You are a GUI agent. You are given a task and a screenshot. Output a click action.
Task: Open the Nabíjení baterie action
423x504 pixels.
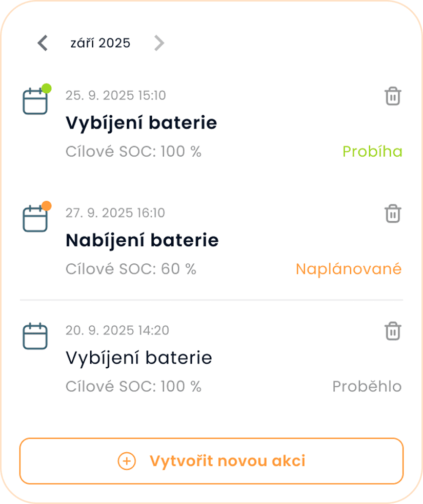[142, 240]
